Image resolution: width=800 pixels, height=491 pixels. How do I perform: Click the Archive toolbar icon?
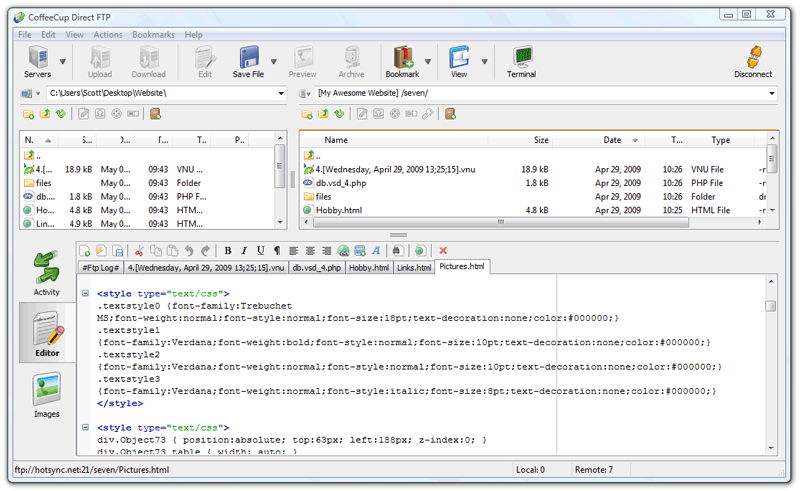click(x=352, y=62)
